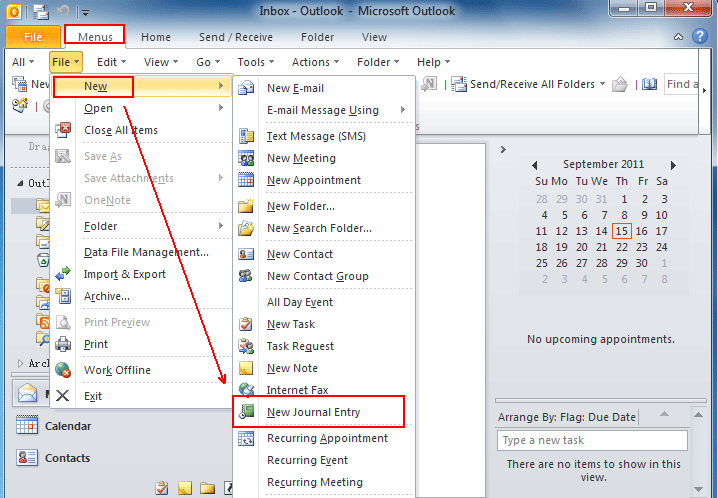Expand the To-Do Bar chevron arrow
Image resolution: width=718 pixels, height=498 pixels.
[503, 149]
